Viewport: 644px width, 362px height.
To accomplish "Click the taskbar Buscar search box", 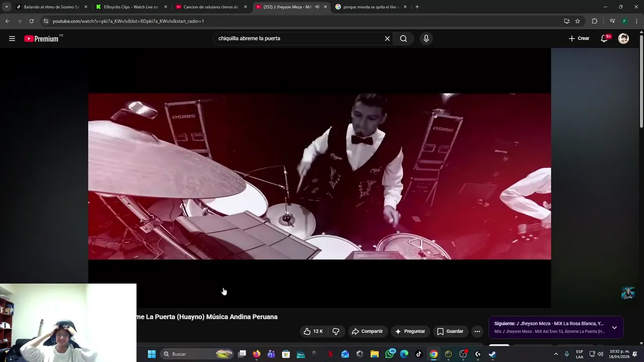I will click(x=197, y=354).
